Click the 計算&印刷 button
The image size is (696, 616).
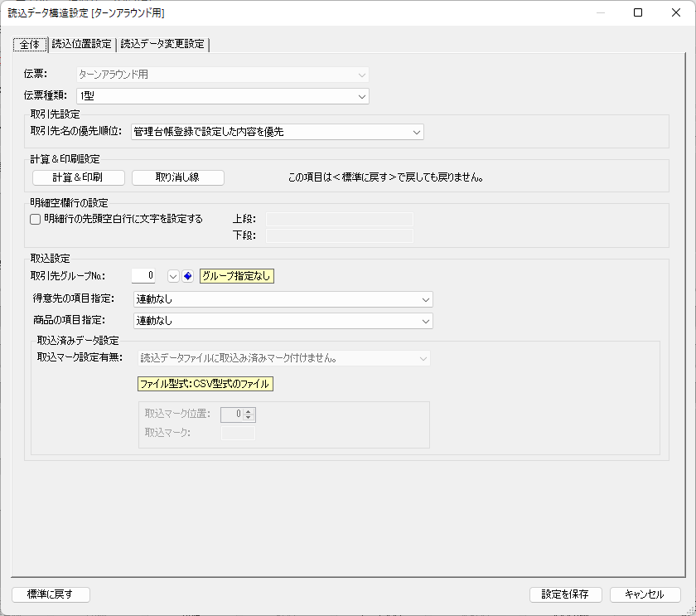coord(79,177)
